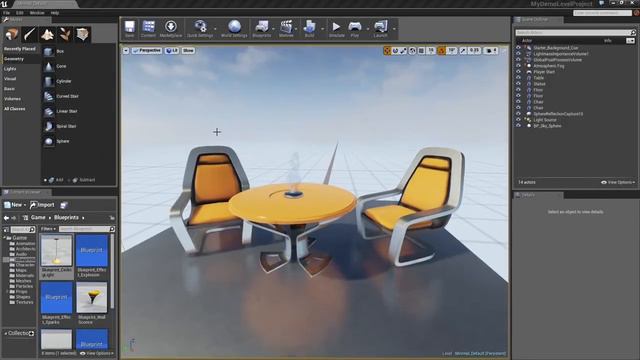Select the Lights category tab

pos(10,69)
